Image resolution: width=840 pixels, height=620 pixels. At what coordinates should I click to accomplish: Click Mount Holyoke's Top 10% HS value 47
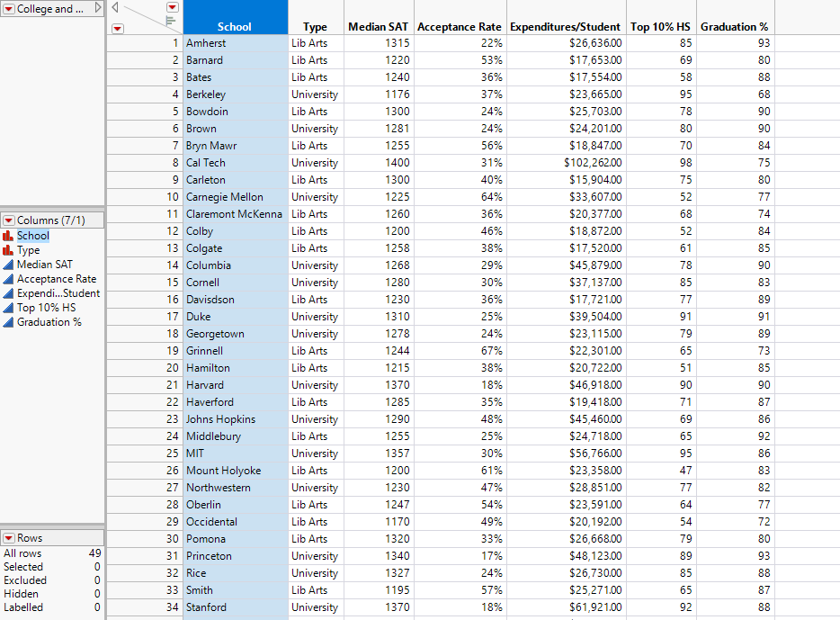pyautogui.click(x=661, y=471)
